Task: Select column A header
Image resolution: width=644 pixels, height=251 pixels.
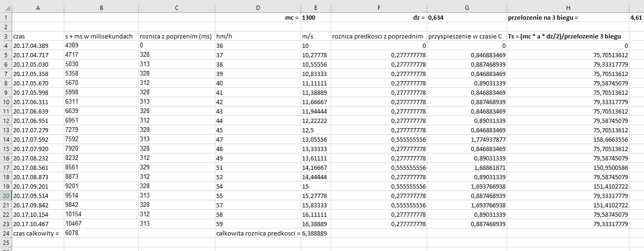Action: [x=38, y=8]
